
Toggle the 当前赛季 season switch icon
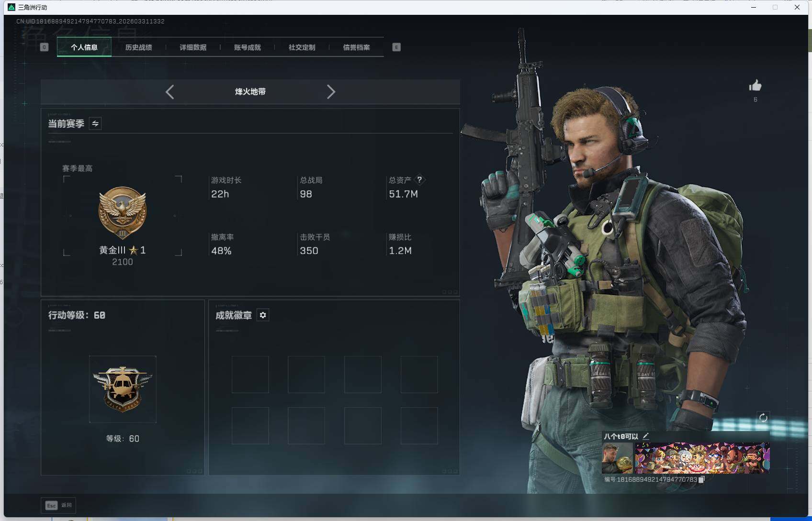click(95, 123)
